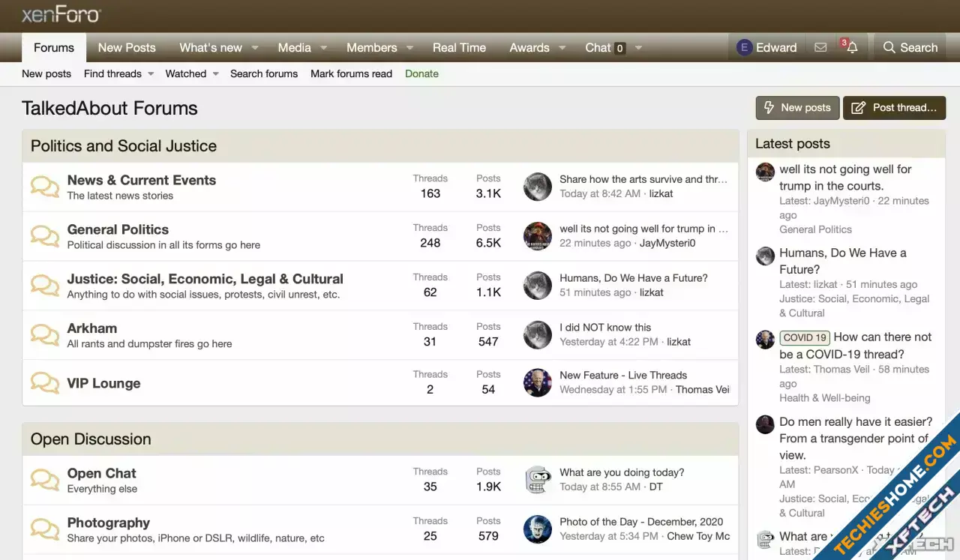The width and height of the screenshot is (960, 560).
Task: Click the Arkham forum bubble icon
Action: click(44, 335)
